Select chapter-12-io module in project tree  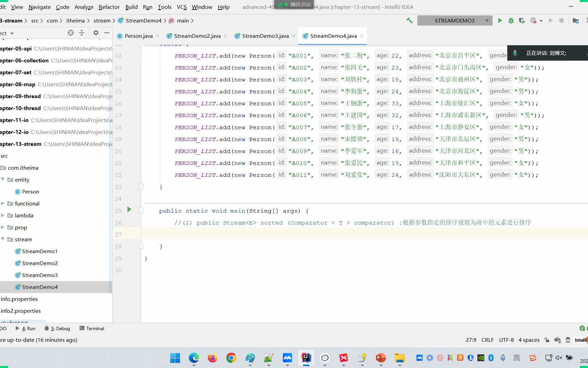coord(56,132)
